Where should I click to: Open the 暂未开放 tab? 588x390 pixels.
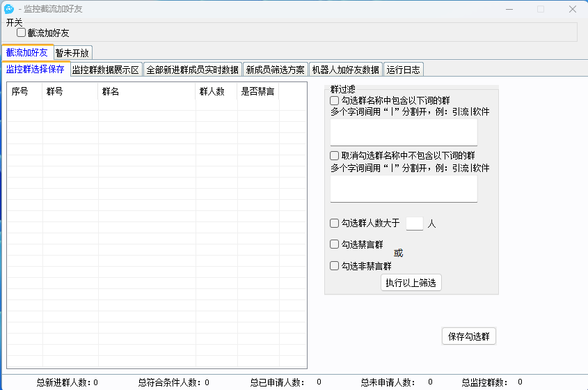click(x=73, y=53)
